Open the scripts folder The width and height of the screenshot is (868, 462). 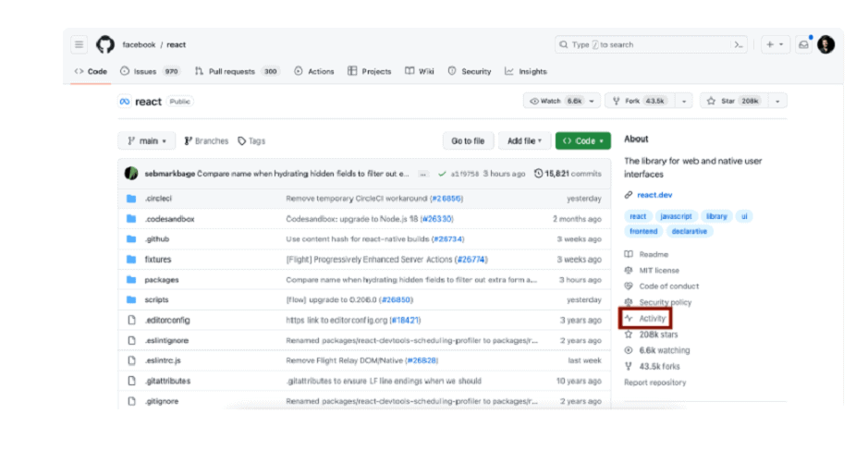(x=156, y=300)
